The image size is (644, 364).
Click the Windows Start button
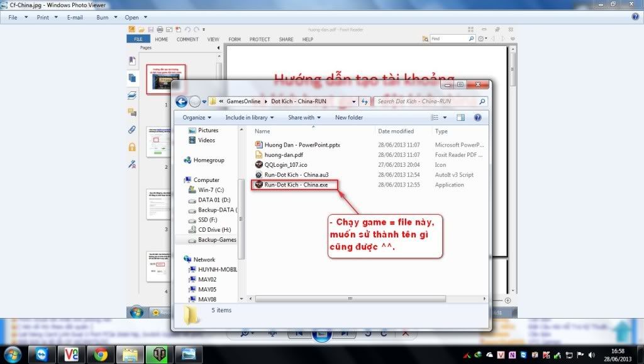(x=13, y=354)
